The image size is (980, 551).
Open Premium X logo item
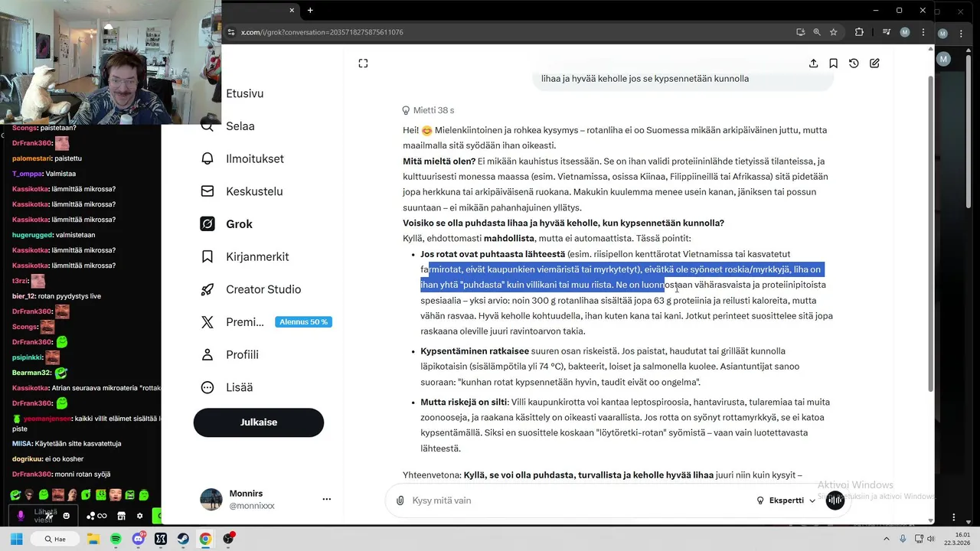click(x=232, y=322)
